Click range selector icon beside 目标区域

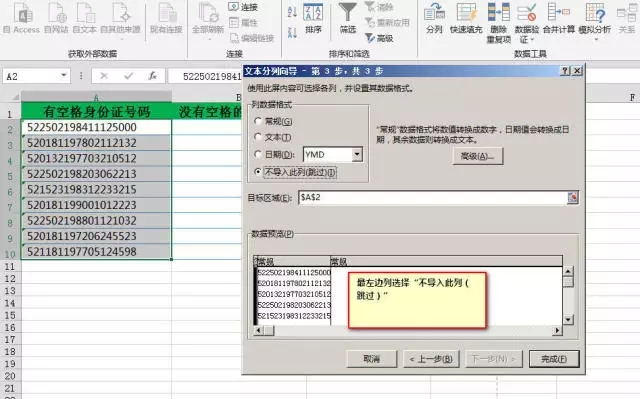click(x=573, y=197)
